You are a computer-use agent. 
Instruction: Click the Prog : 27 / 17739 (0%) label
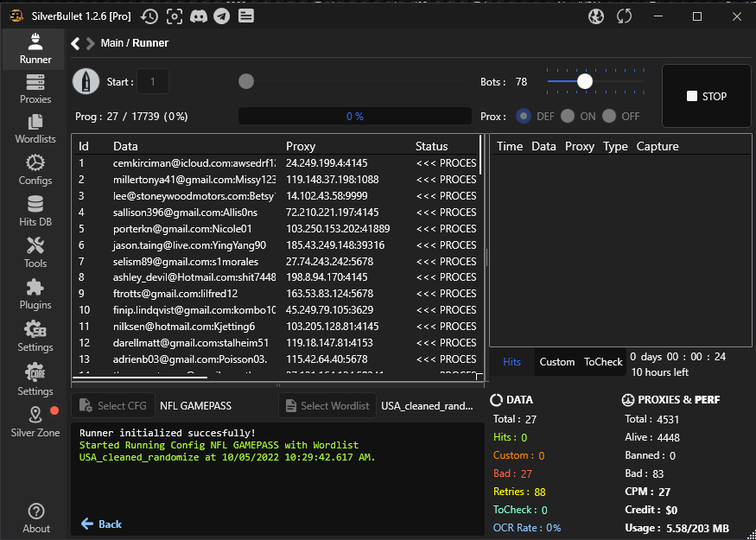[131, 116]
